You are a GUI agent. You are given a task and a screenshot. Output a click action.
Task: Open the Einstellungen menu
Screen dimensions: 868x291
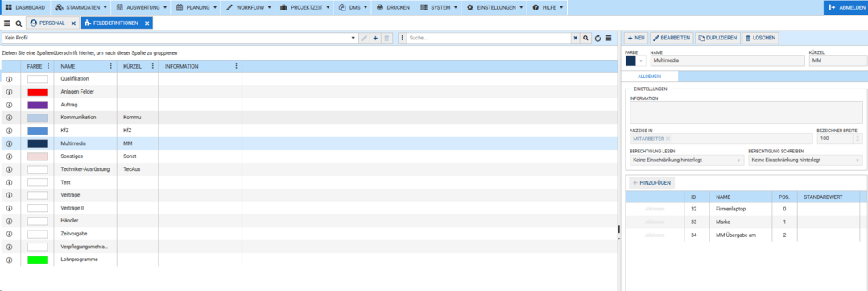[495, 8]
